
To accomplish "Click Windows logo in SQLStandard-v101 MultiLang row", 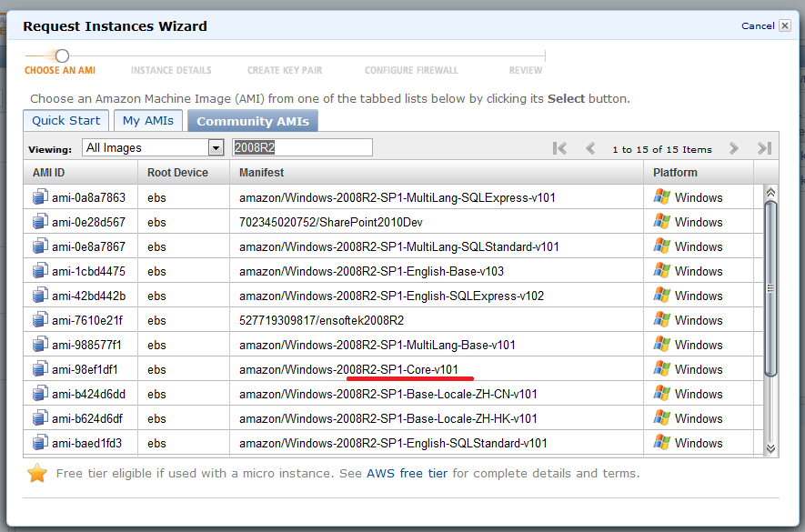I will point(662,246).
